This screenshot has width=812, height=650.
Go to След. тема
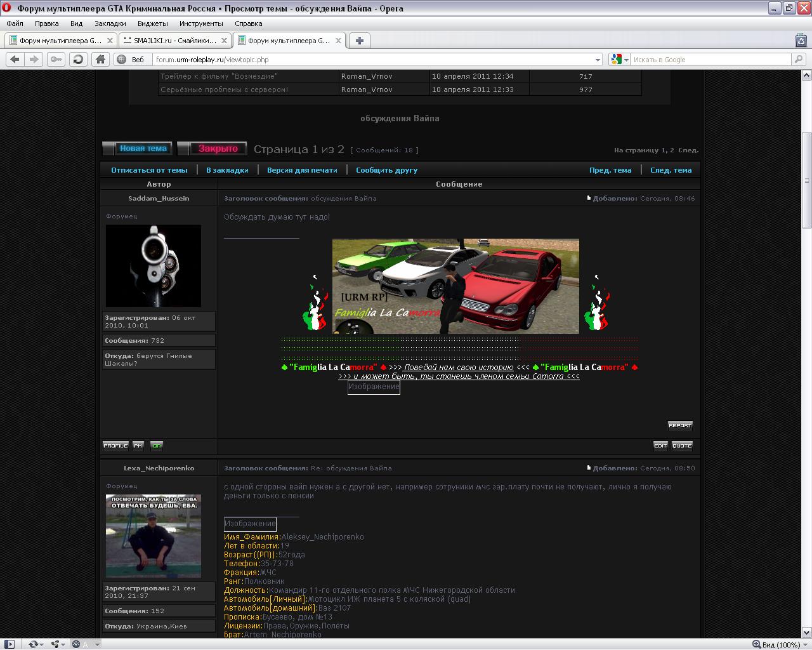pyautogui.click(x=671, y=170)
